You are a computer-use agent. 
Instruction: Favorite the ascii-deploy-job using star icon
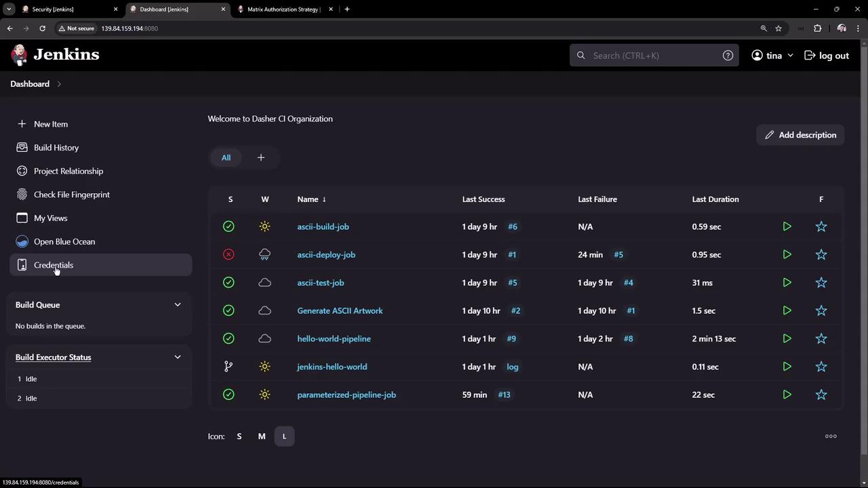[821, 255]
